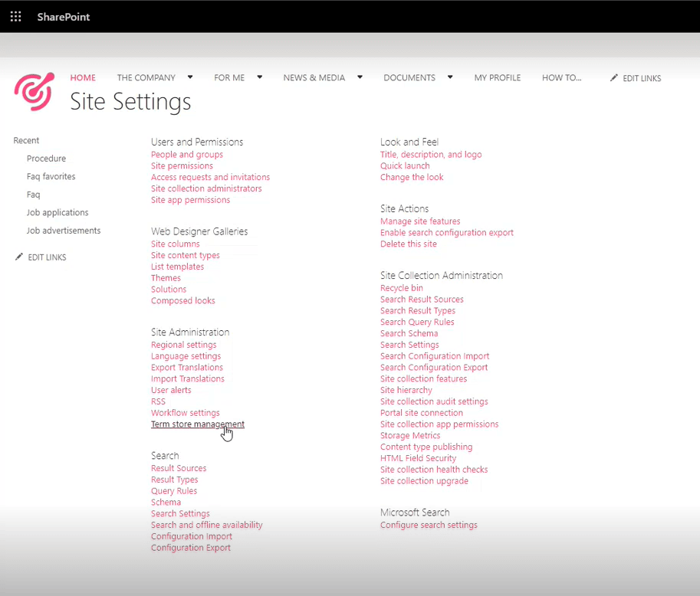Open the HOW TO... navigation item

pyautogui.click(x=561, y=77)
